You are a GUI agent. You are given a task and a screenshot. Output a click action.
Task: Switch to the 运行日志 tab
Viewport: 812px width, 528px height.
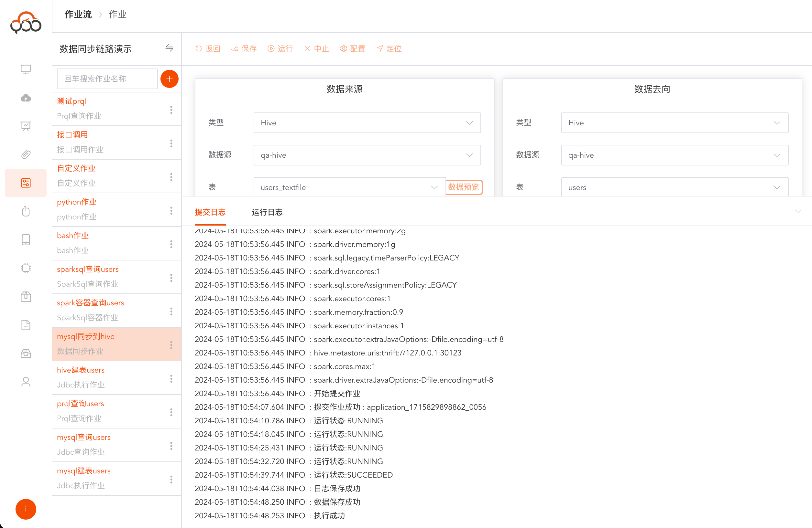coord(267,212)
